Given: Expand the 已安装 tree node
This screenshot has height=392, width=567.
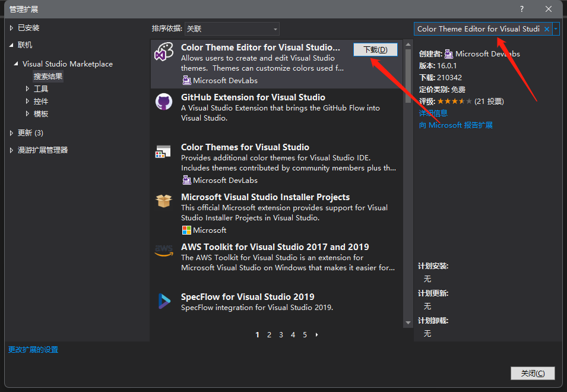Looking at the screenshot, I should 12,28.
